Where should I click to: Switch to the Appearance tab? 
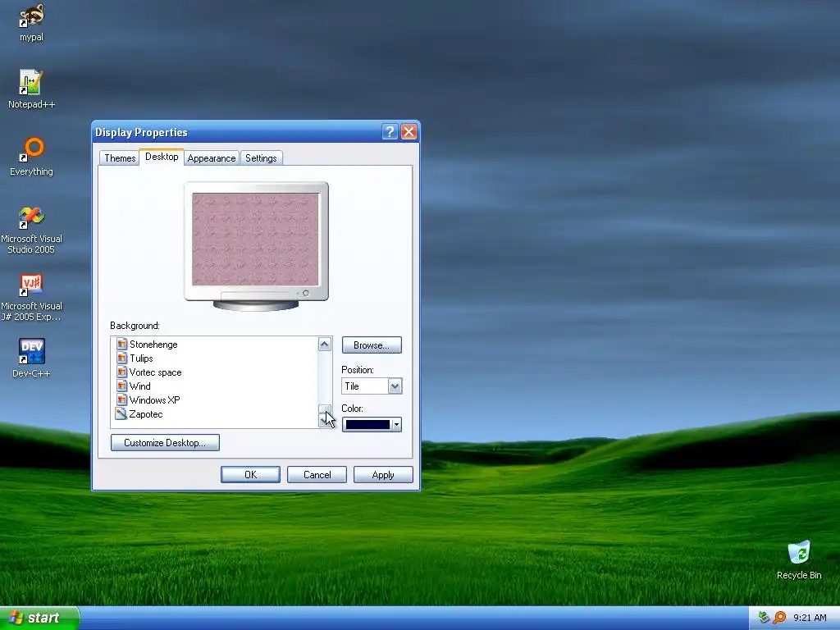click(212, 158)
